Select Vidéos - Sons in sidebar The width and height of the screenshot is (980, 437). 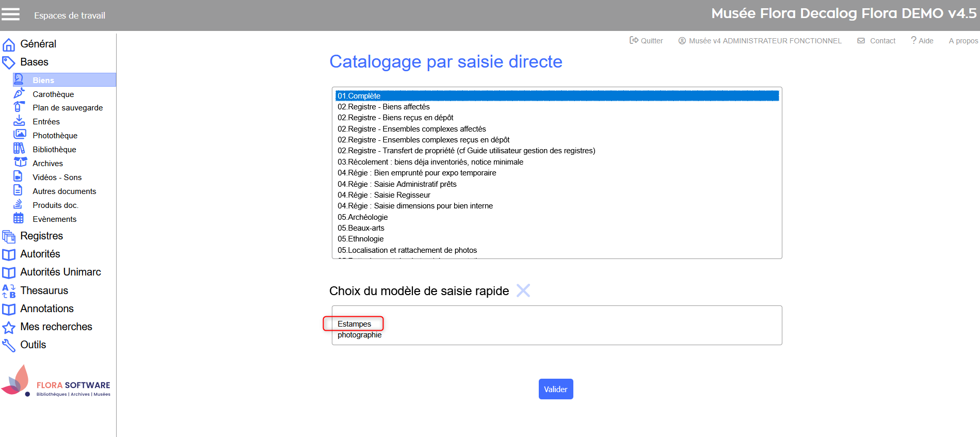[57, 177]
